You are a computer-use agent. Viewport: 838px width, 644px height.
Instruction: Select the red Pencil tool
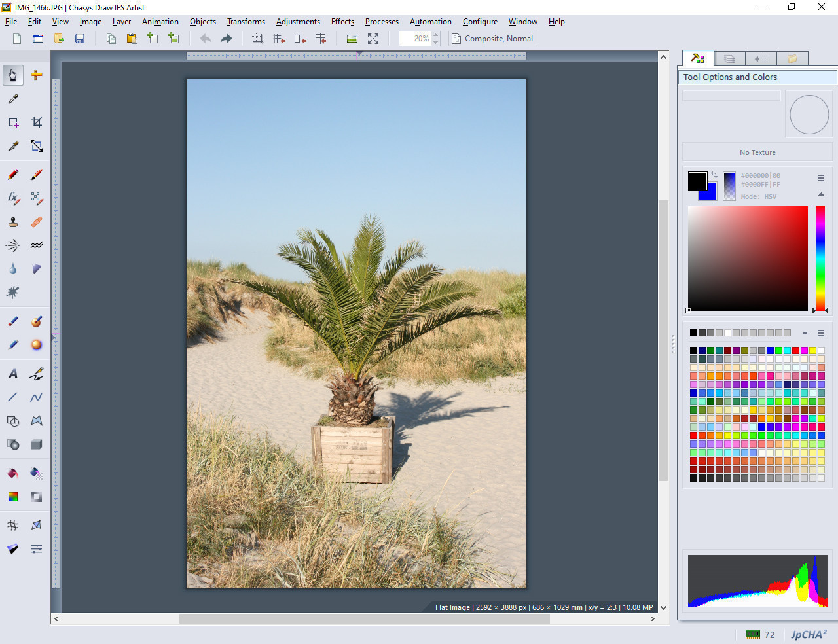pyautogui.click(x=13, y=175)
